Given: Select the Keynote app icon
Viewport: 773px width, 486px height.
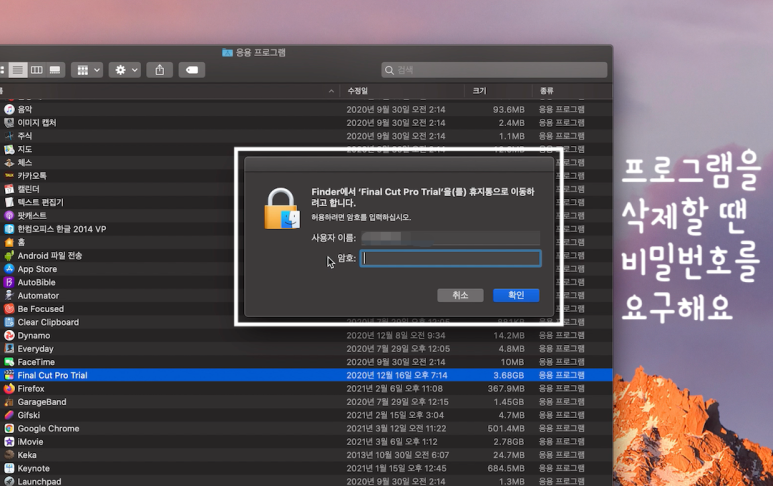Looking at the screenshot, I should pos(9,469).
